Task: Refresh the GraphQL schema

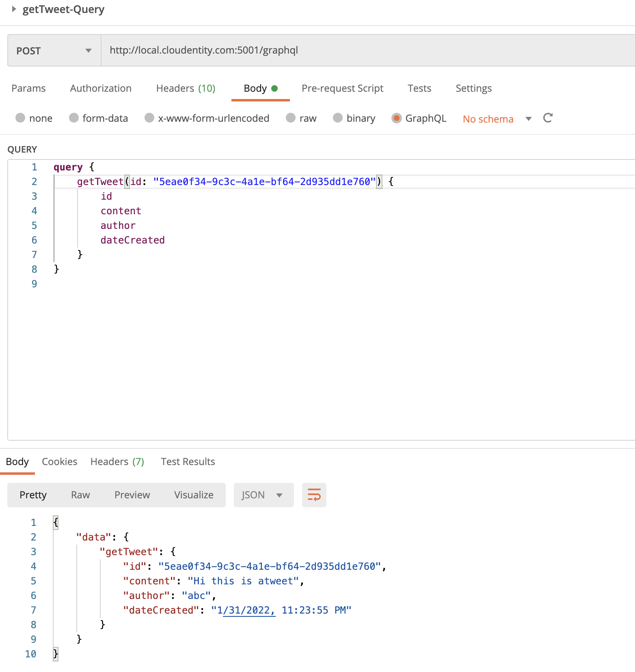Action: point(548,118)
